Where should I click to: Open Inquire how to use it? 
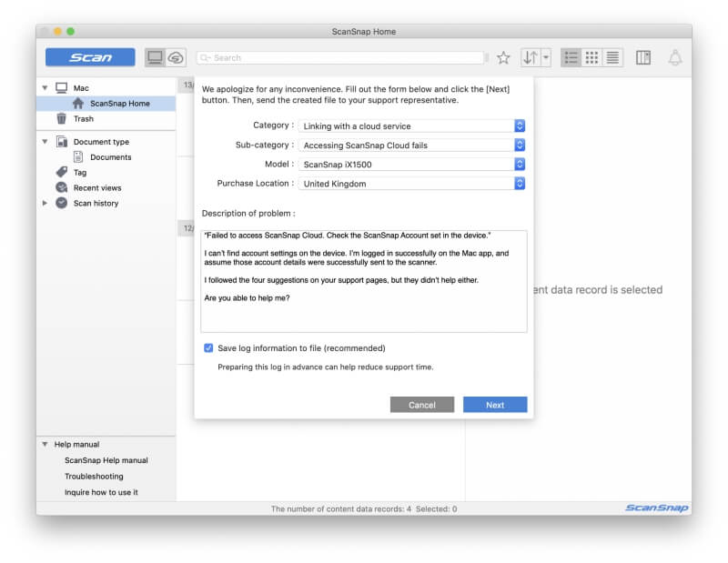(x=101, y=492)
